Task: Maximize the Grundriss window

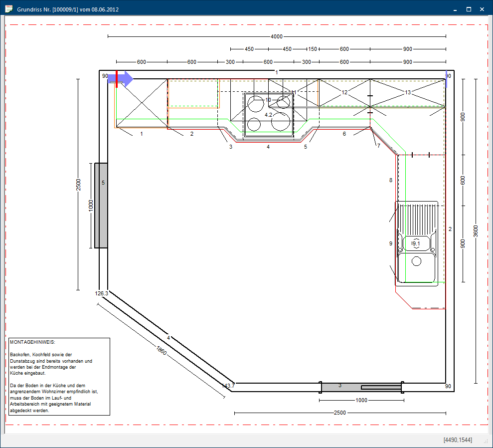Action: 469,9
